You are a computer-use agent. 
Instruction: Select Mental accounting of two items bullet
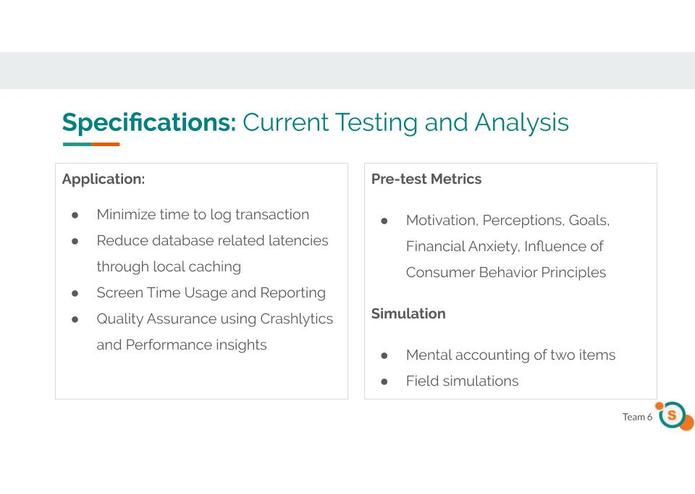pos(511,355)
